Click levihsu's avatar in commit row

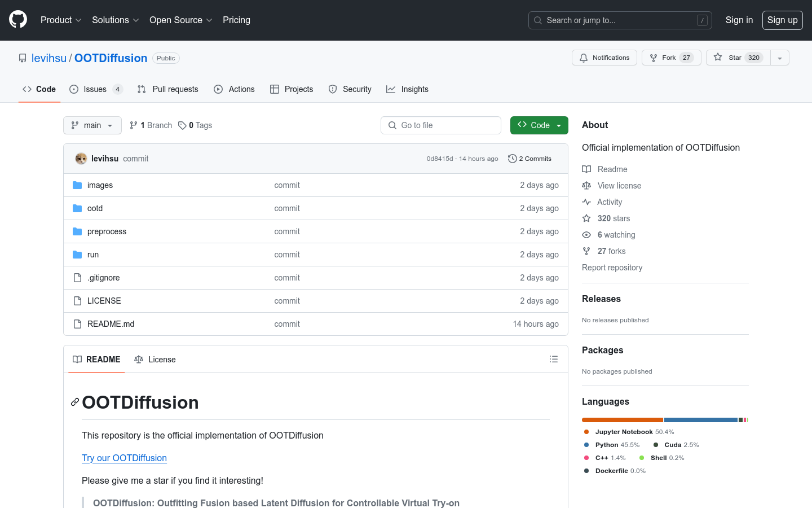[x=81, y=159]
